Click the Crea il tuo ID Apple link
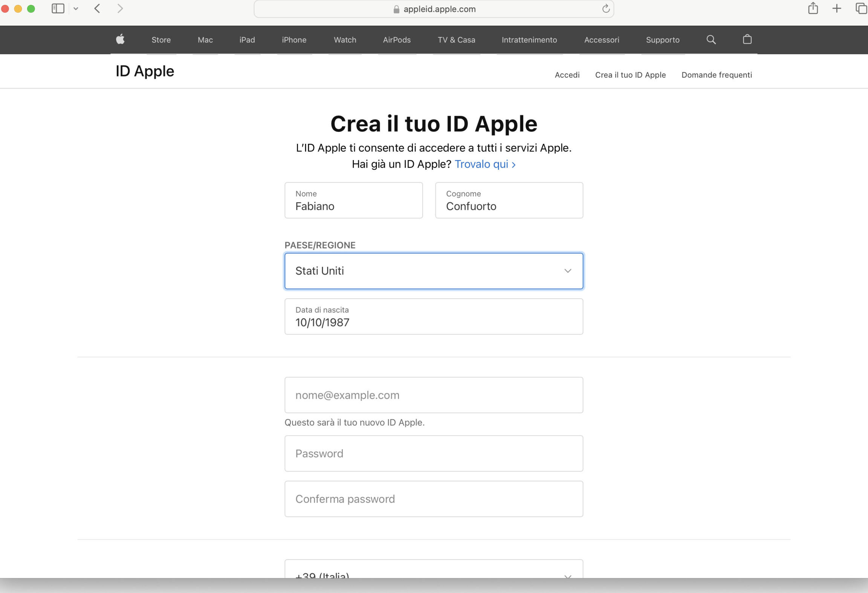The height and width of the screenshot is (593, 868). pos(630,75)
